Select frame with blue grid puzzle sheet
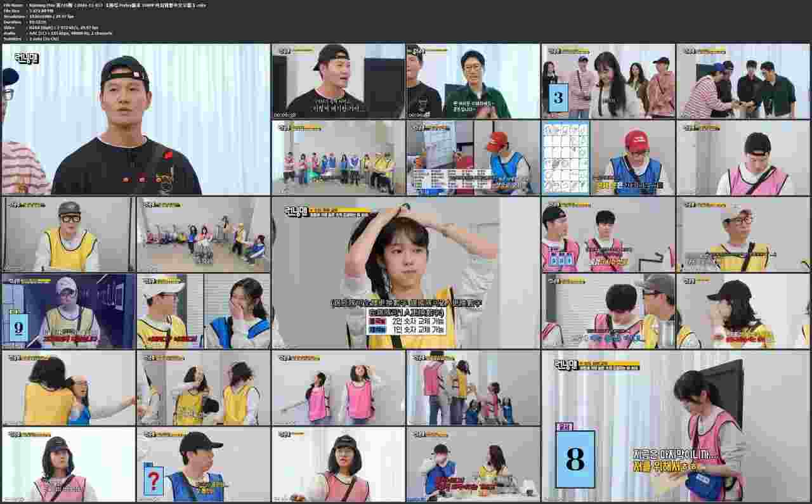 click(x=608, y=158)
